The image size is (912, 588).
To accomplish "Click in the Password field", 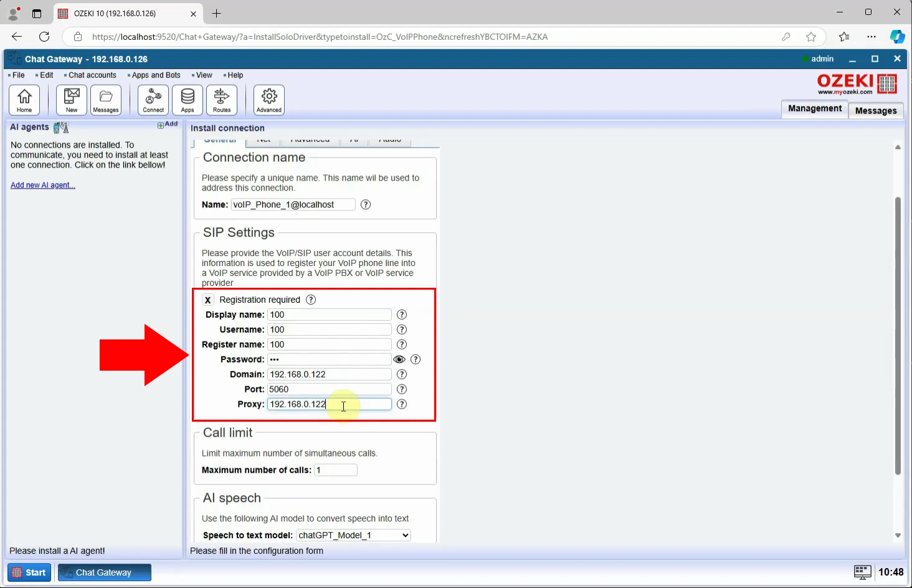I will pyautogui.click(x=329, y=359).
